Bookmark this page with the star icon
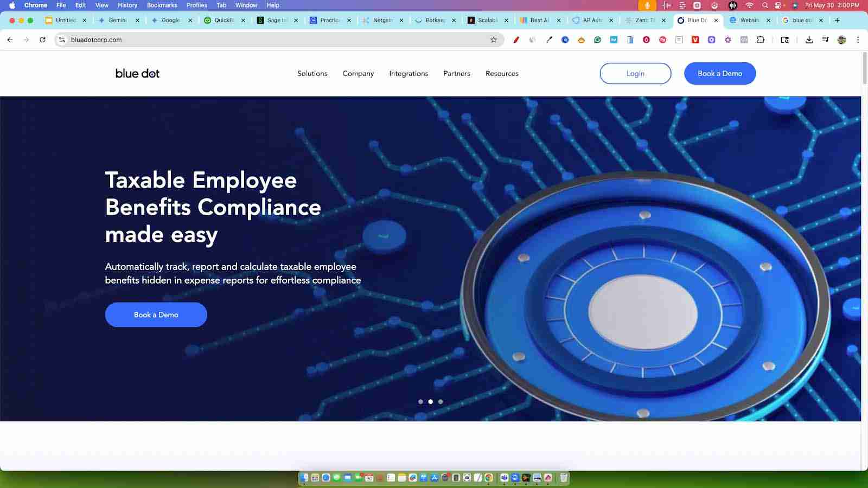This screenshot has width=868, height=488. coord(493,40)
